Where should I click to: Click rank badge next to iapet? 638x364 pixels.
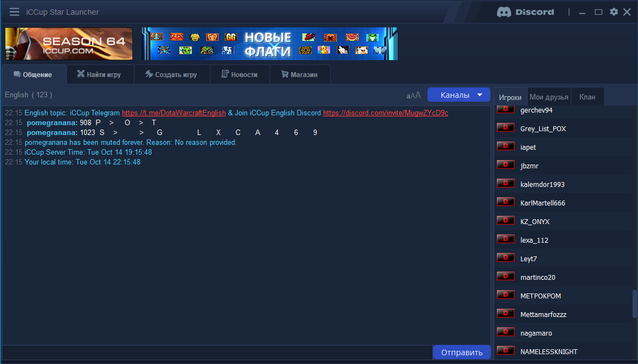click(506, 146)
